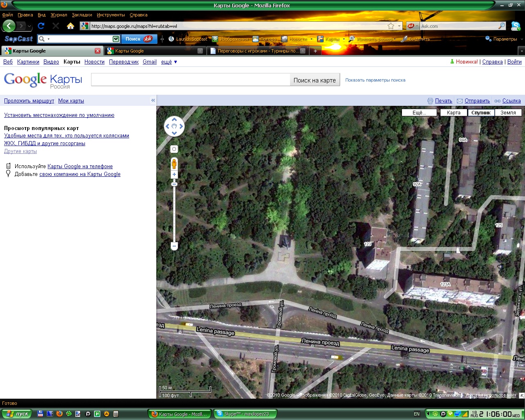Open the Ещё... map layers dropdown

point(419,112)
